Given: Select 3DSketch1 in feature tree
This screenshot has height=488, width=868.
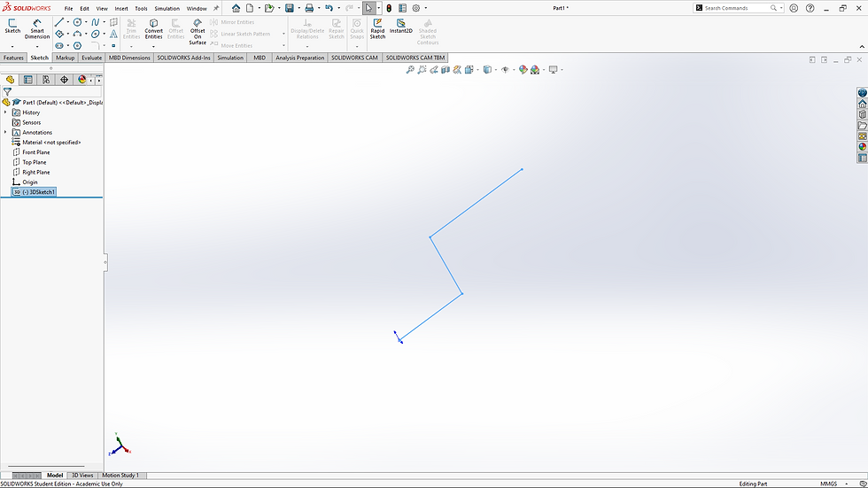Looking at the screenshot, I should pyautogui.click(x=34, y=192).
